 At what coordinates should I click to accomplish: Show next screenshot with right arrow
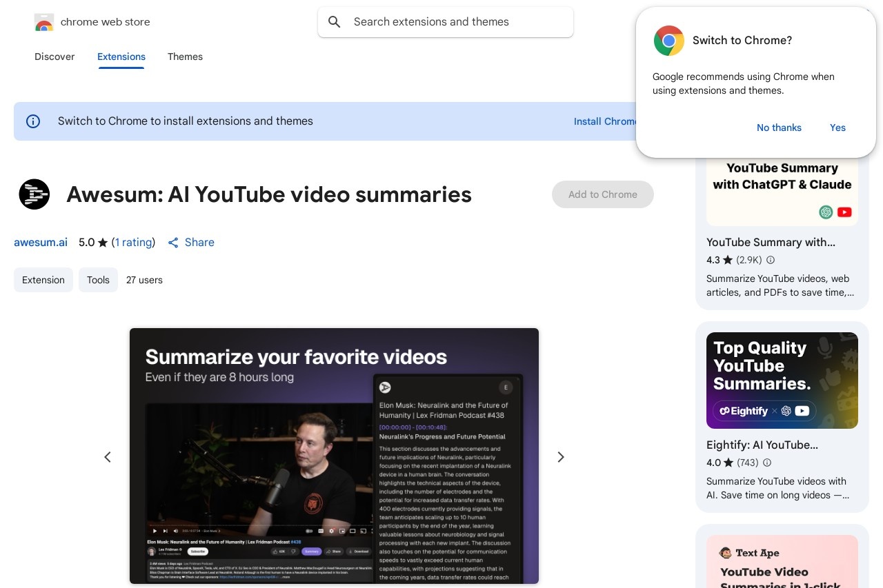coord(561,457)
